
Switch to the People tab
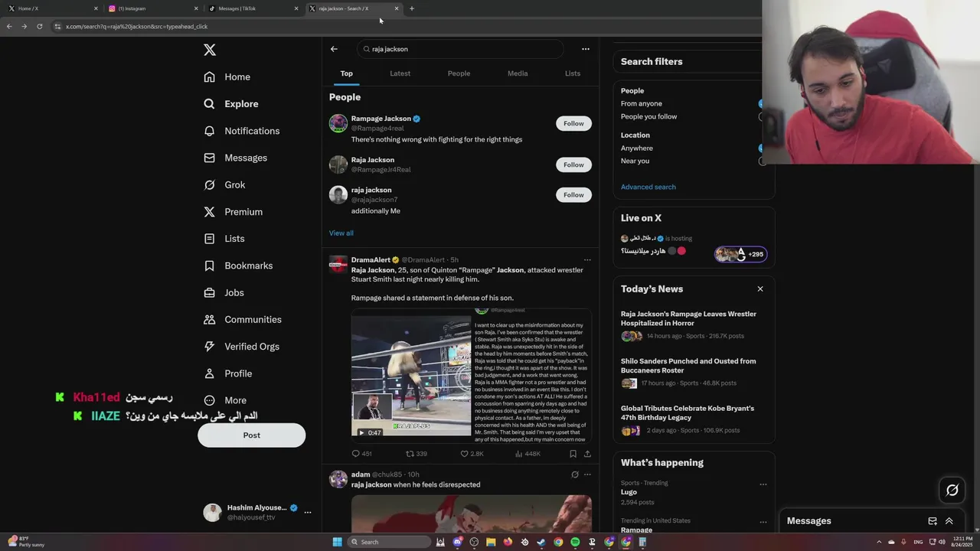coord(459,73)
